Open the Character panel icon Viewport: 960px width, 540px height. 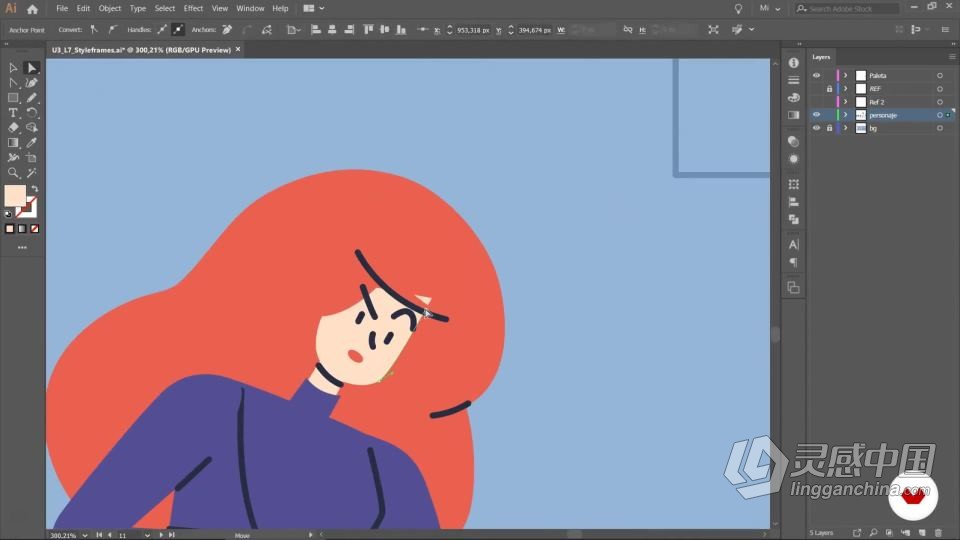[793, 245]
